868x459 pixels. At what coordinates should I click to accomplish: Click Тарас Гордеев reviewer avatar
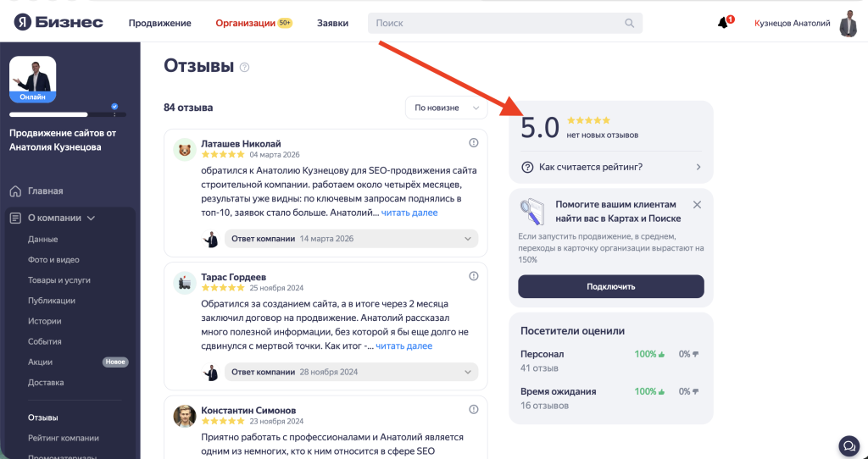pos(184,283)
